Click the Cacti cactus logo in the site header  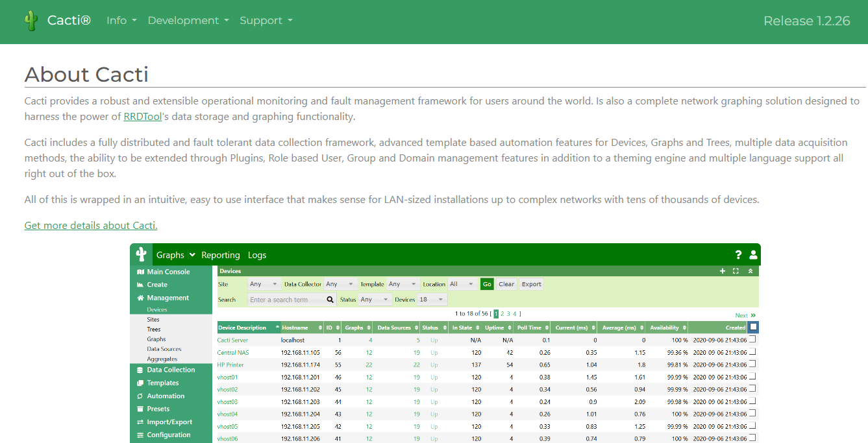coord(31,21)
